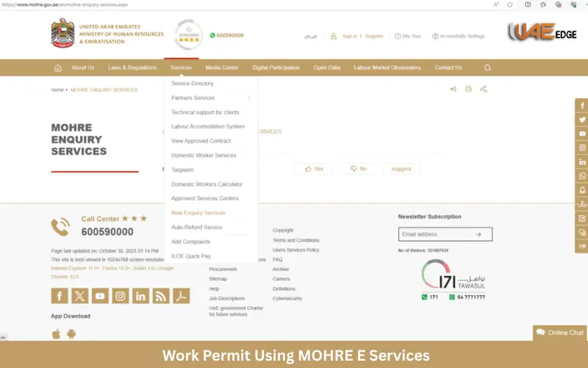
Task: Open the Contact Us menu
Action: click(448, 68)
